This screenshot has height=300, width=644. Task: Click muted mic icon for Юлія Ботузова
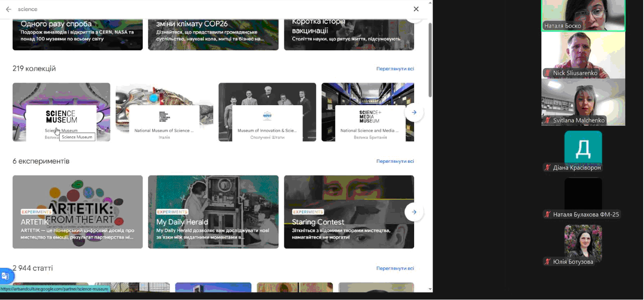coord(548,262)
